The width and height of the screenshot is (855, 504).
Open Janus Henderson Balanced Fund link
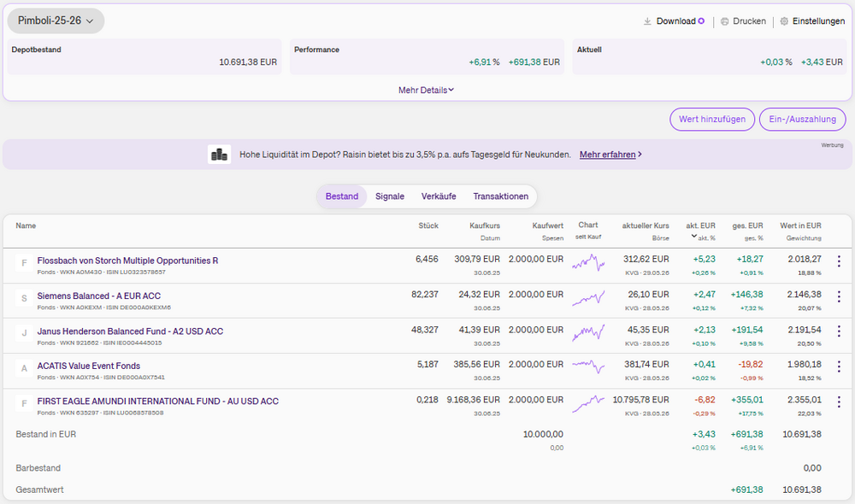(x=130, y=331)
